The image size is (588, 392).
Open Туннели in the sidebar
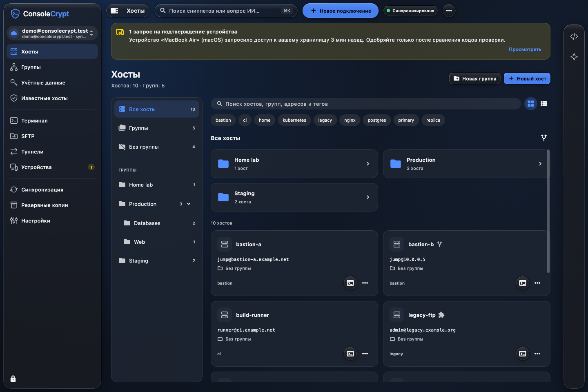[52, 151]
